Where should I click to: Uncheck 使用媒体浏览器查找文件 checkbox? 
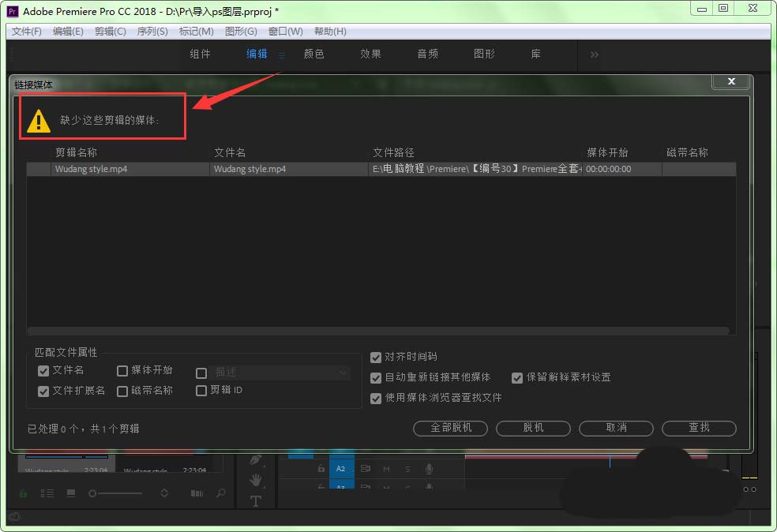click(376, 399)
